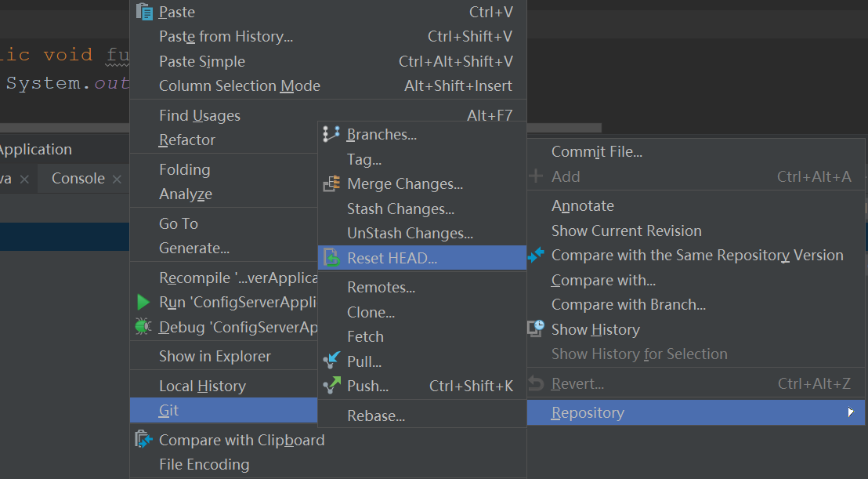Click the Push arrow icon
Viewport: 868px width, 479px height.
[332, 385]
